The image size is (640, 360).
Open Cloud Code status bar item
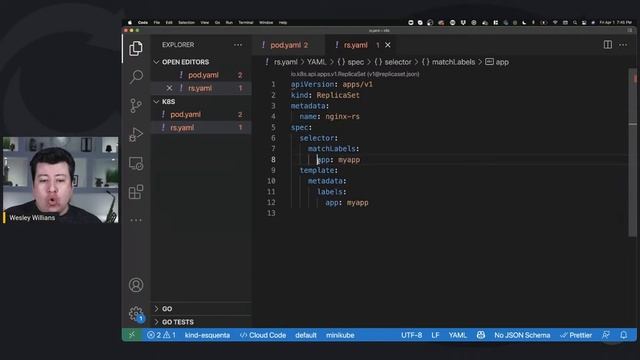[263, 335]
